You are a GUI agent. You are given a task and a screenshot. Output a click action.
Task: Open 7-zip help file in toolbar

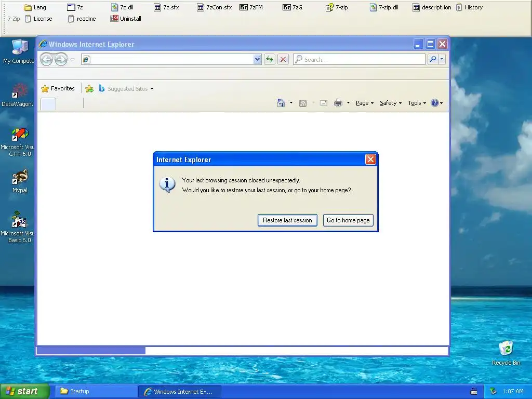[x=337, y=7]
